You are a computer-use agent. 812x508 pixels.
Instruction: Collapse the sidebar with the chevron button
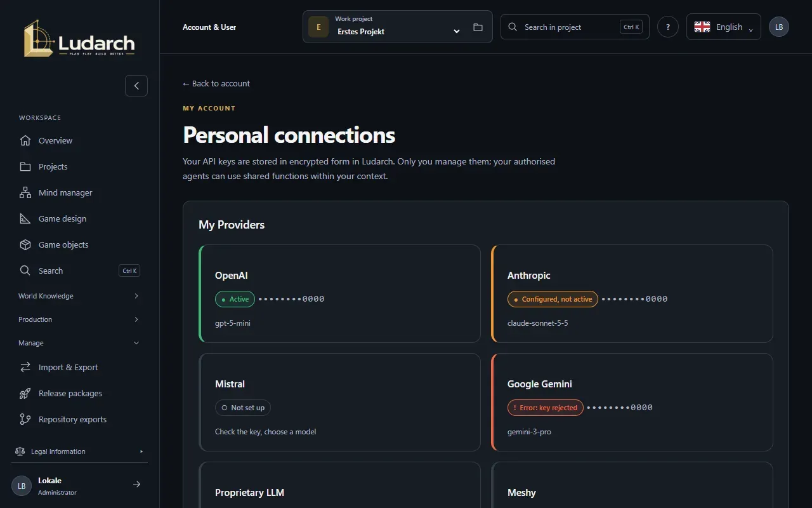click(x=136, y=86)
